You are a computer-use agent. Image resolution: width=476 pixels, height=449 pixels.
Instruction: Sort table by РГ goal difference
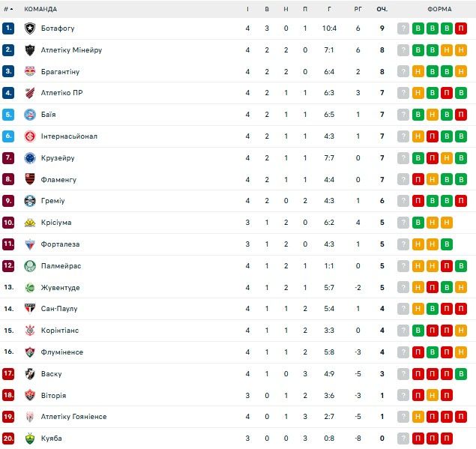(x=358, y=9)
